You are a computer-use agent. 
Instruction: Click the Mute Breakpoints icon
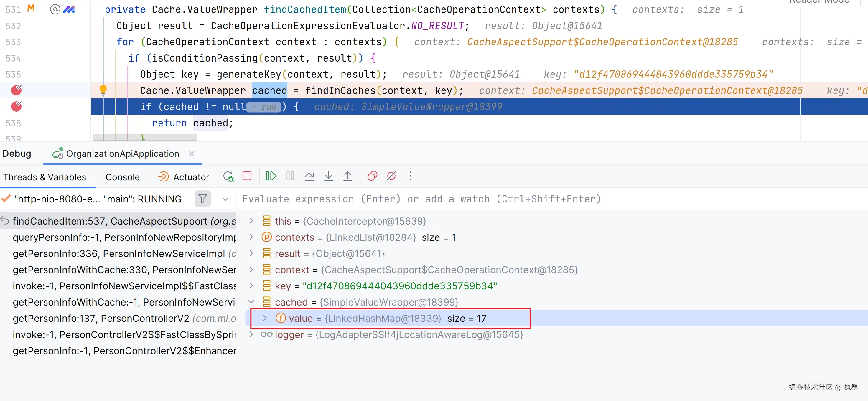(x=391, y=176)
